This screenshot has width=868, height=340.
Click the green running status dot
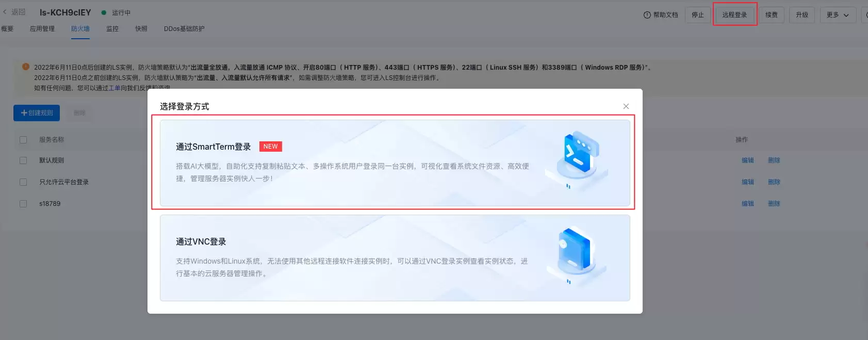pyautogui.click(x=104, y=12)
